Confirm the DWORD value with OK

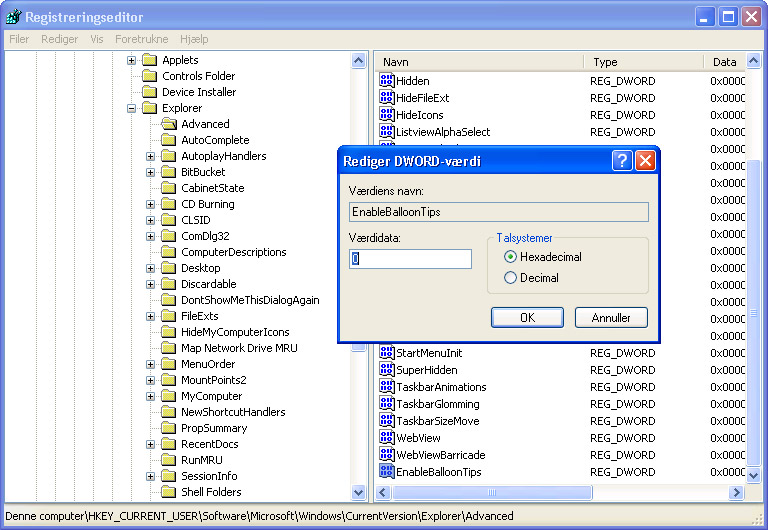[x=528, y=317]
